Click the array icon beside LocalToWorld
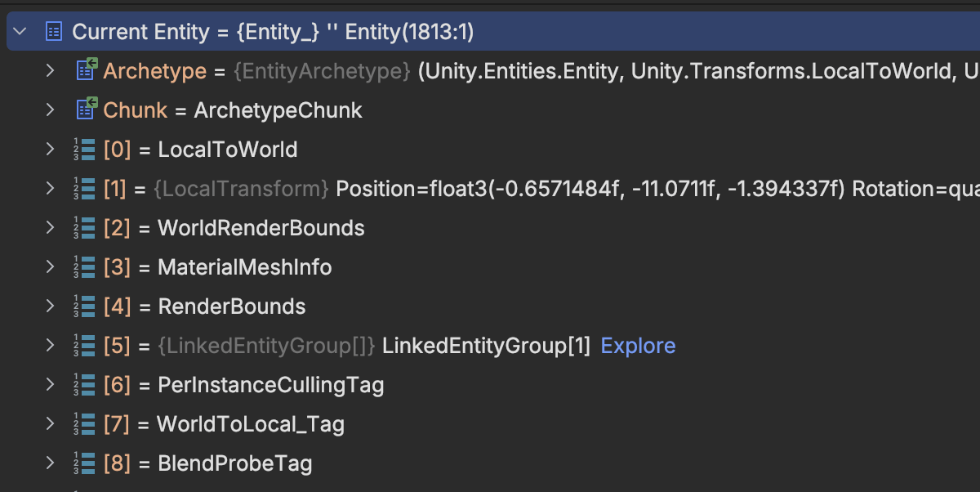The height and width of the screenshot is (492, 980). (x=84, y=150)
